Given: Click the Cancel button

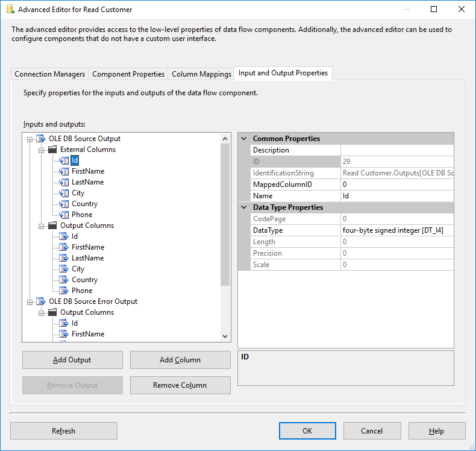Looking at the screenshot, I should point(372,430).
